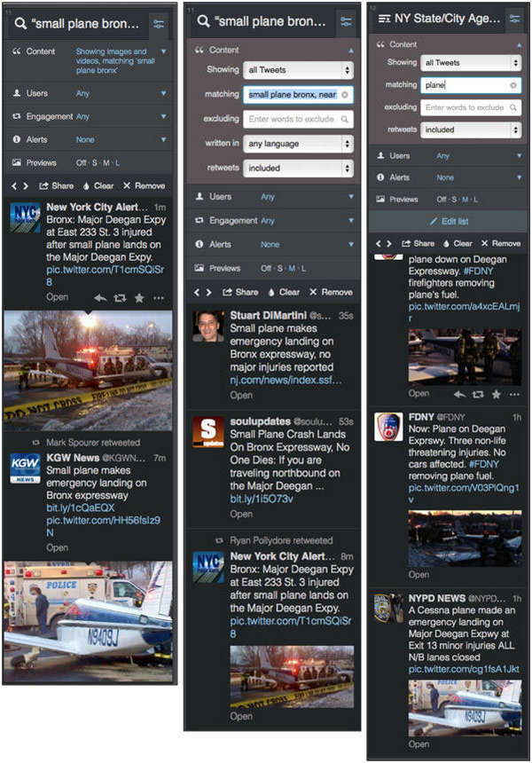This screenshot has height=763, width=532.
Task: Open retweets dropdown in NY State/City column
Action: [471, 130]
